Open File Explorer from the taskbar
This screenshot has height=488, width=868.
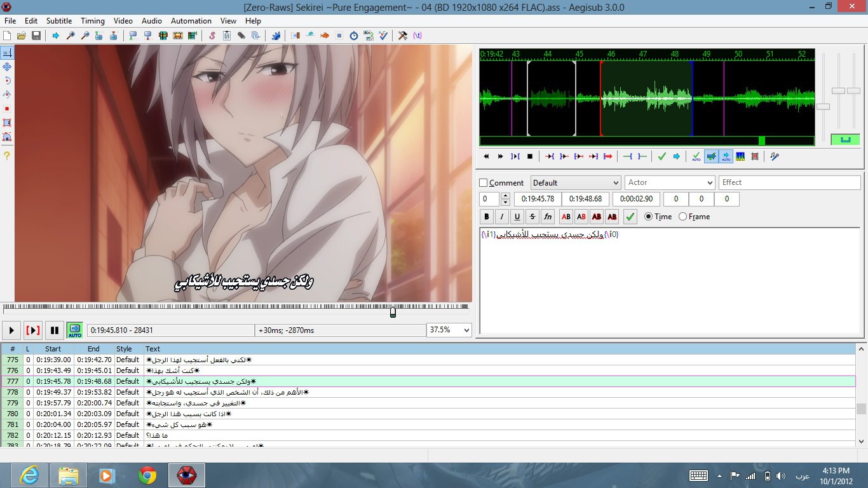point(69,475)
